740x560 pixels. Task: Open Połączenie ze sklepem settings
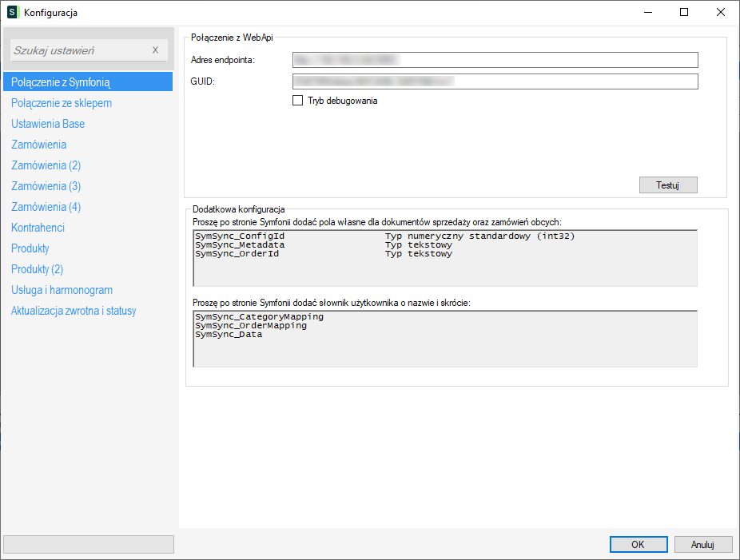(x=62, y=103)
